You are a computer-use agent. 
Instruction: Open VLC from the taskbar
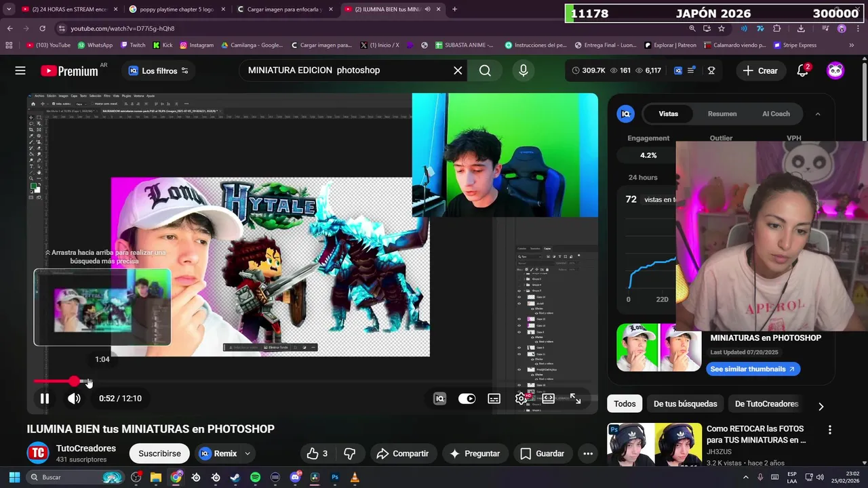coord(354,477)
